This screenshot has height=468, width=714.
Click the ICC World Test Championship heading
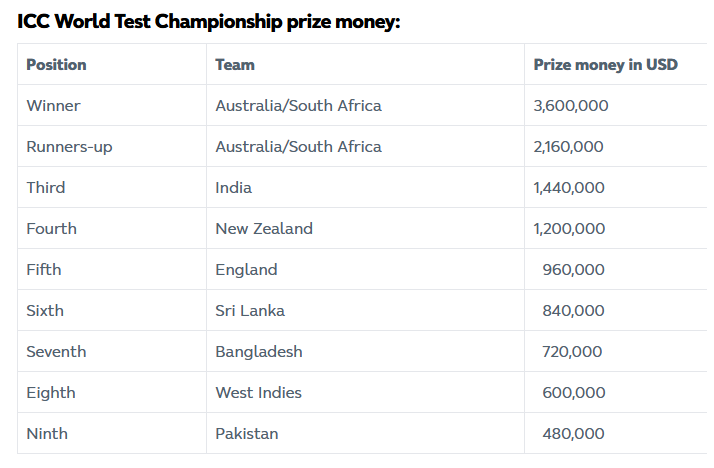(x=209, y=21)
